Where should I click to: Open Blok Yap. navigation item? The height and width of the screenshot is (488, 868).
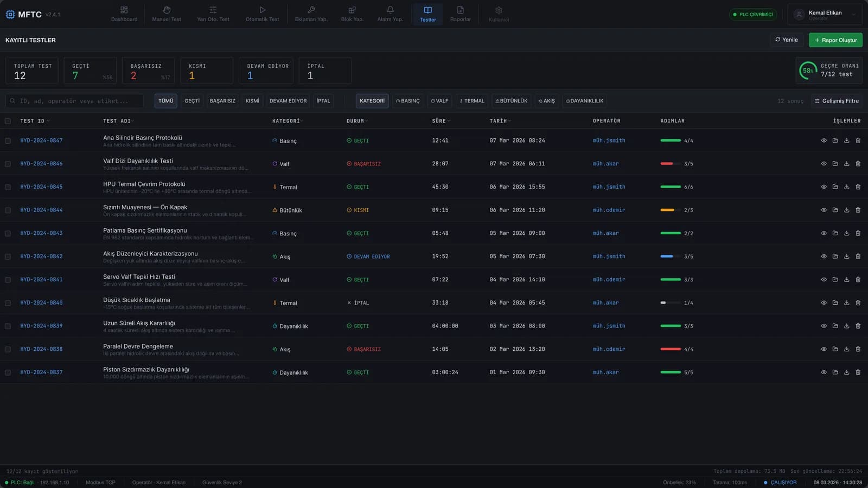coord(352,14)
